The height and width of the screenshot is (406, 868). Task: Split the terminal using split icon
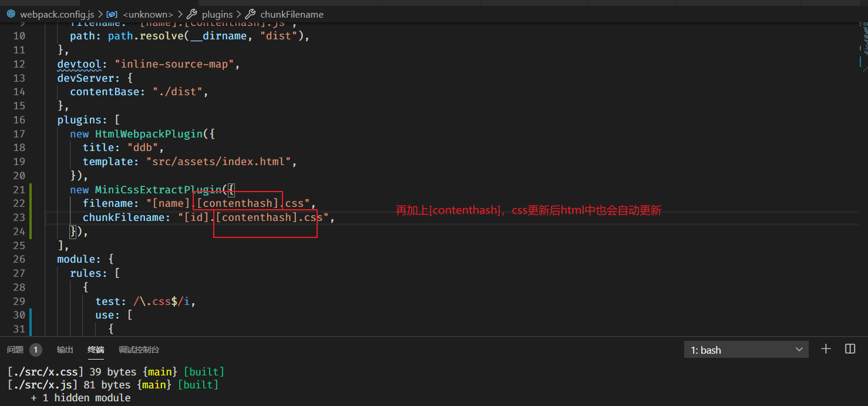[x=850, y=349]
